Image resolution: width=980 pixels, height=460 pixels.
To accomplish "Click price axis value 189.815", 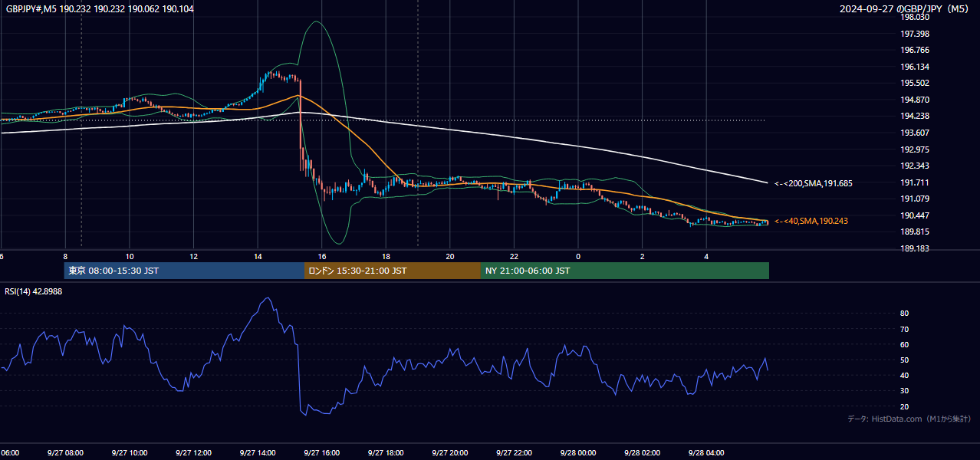I will tap(914, 232).
